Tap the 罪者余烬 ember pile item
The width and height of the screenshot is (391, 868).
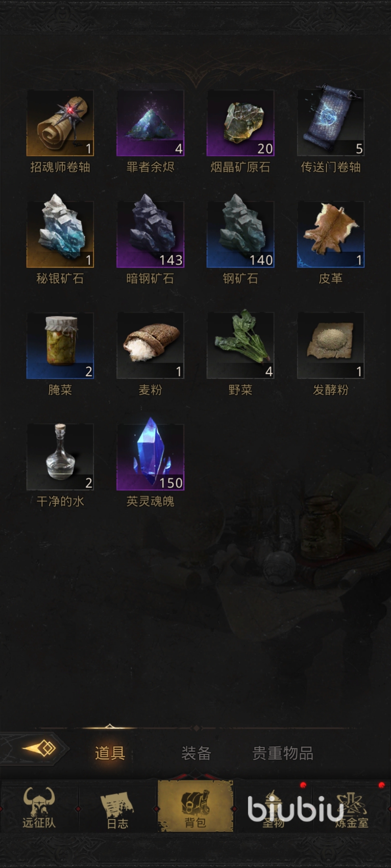coord(150,123)
